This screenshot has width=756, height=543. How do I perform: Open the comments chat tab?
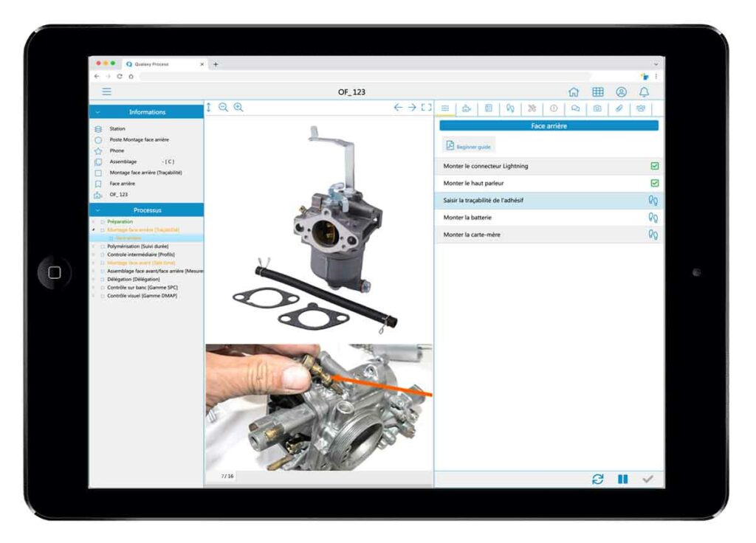575,108
